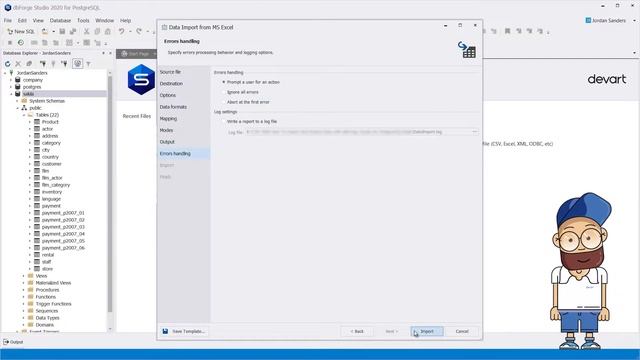Viewport: 640px width, 360px height.
Task: Collapse the Tables (22) folder
Action: pyautogui.click(x=24, y=115)
